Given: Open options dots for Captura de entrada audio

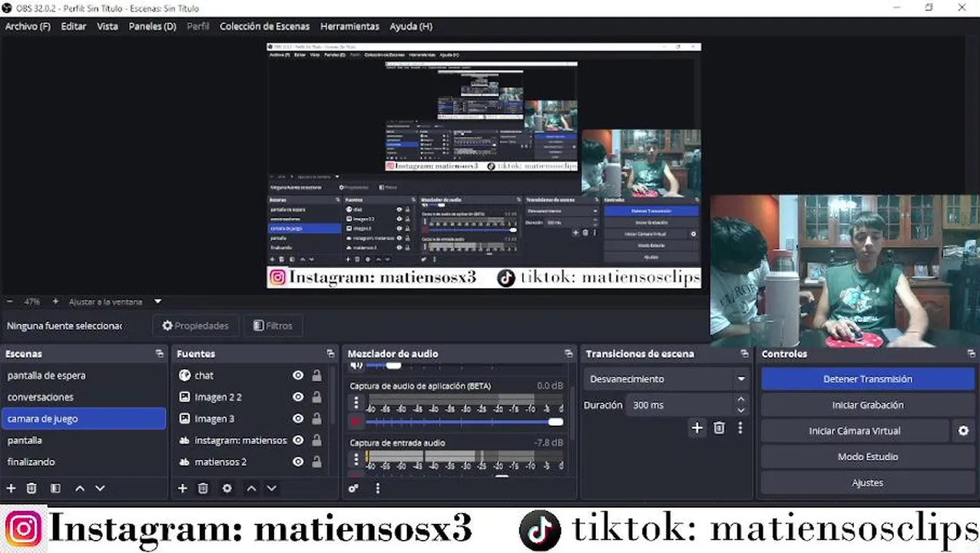Looking at the screenshot, I should (356, 459).
